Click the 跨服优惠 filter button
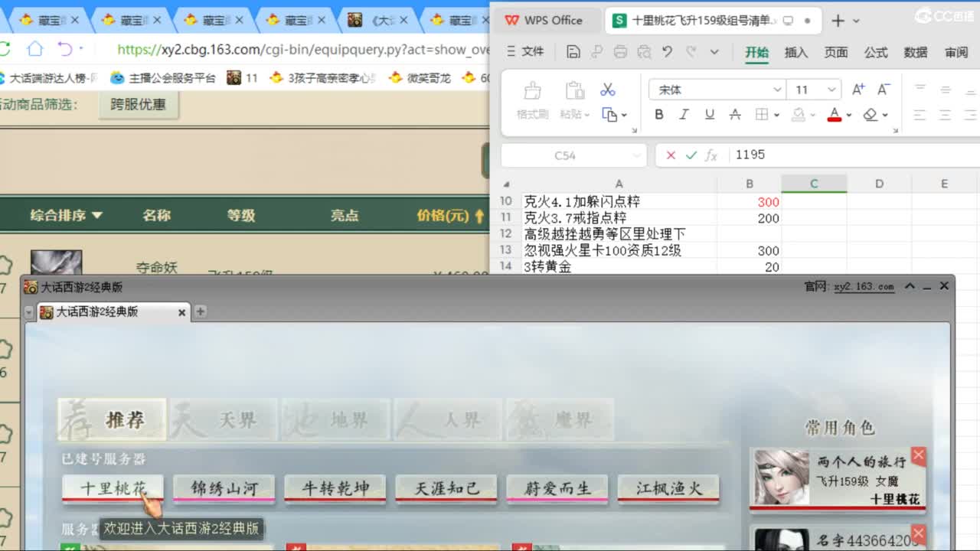This screenshot has width=980, height=551. 138,105
